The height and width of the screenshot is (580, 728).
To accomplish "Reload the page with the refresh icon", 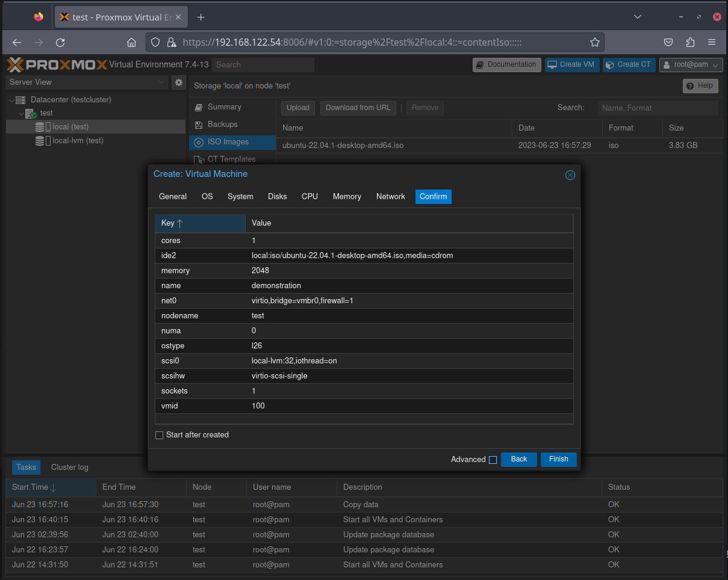I will 60,42.
